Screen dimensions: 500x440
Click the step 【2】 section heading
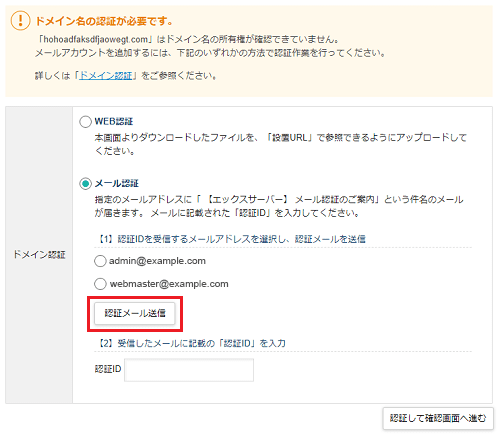(x=192, y=343)
